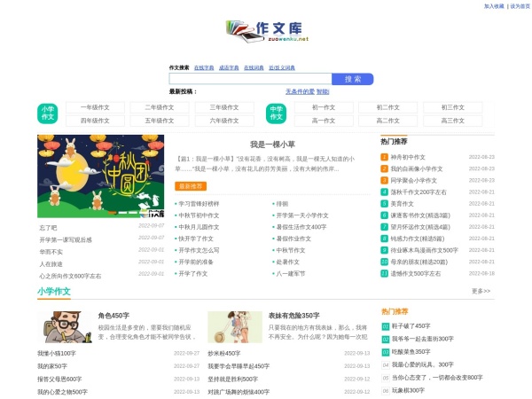Open 坚持就是胜利500字 article
This screenshot has height=399, width=532.
click(232, 379)
